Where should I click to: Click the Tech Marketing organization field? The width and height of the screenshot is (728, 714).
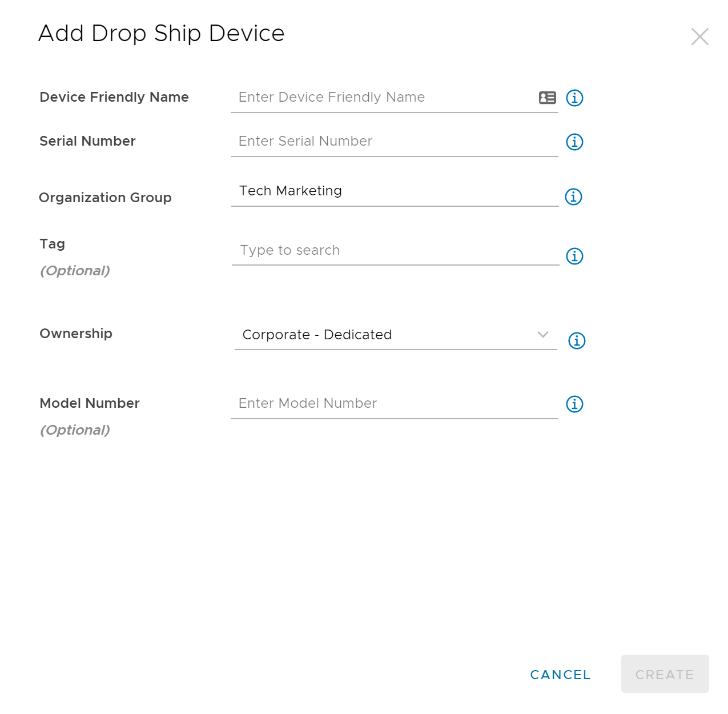pos(395,191)
